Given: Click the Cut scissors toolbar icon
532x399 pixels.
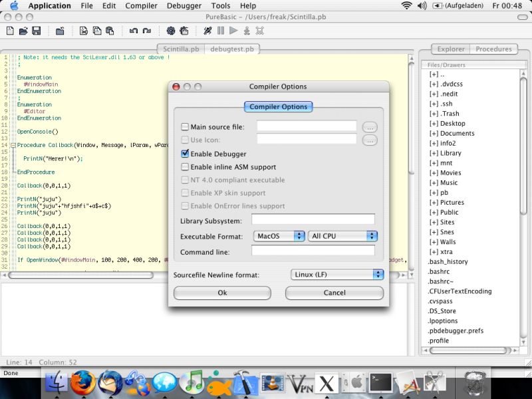Looking at the screenshot, I should pyautogui.click(x=84, y=31).
